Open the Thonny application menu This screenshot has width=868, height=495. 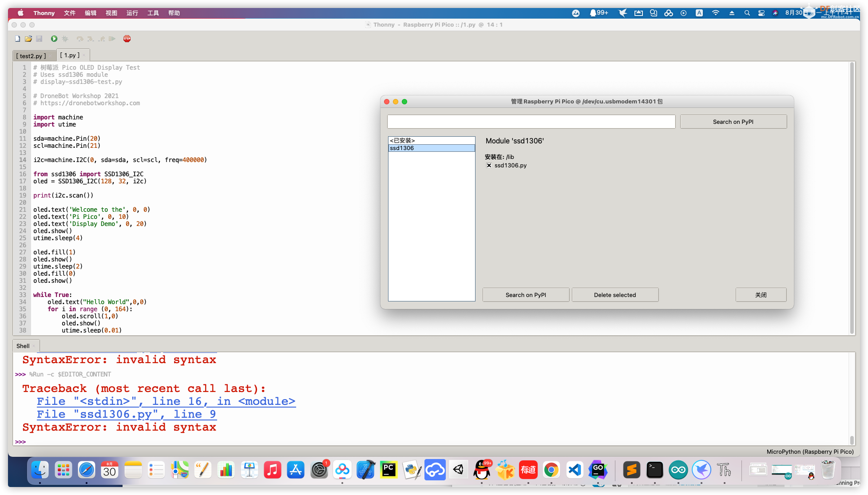[x=44, y=13]
